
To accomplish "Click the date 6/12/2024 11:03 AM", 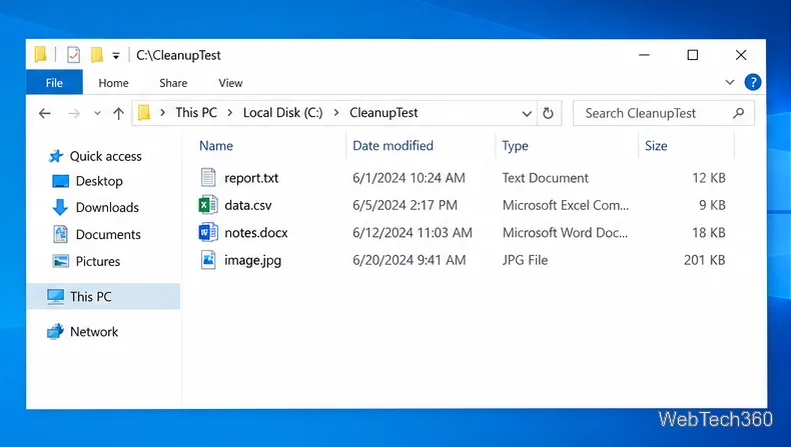I will 412,233.
